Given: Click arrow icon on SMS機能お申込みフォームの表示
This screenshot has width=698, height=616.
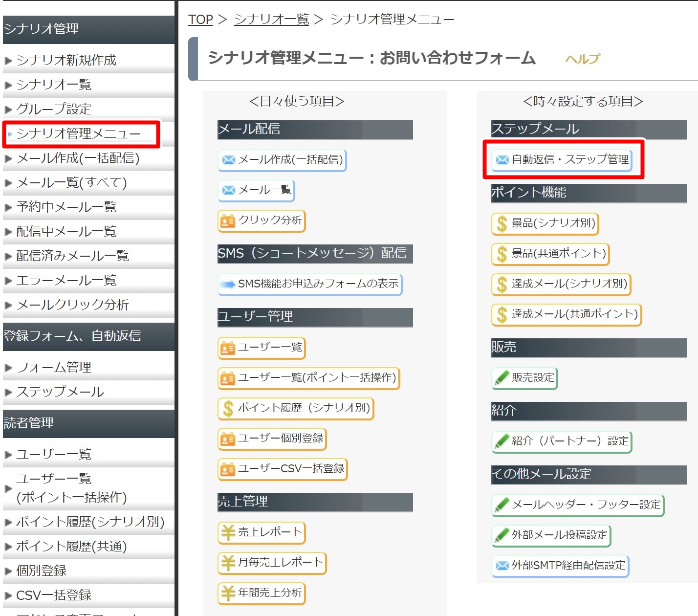Looking at the screenshot, I should (x=228, y=284).
